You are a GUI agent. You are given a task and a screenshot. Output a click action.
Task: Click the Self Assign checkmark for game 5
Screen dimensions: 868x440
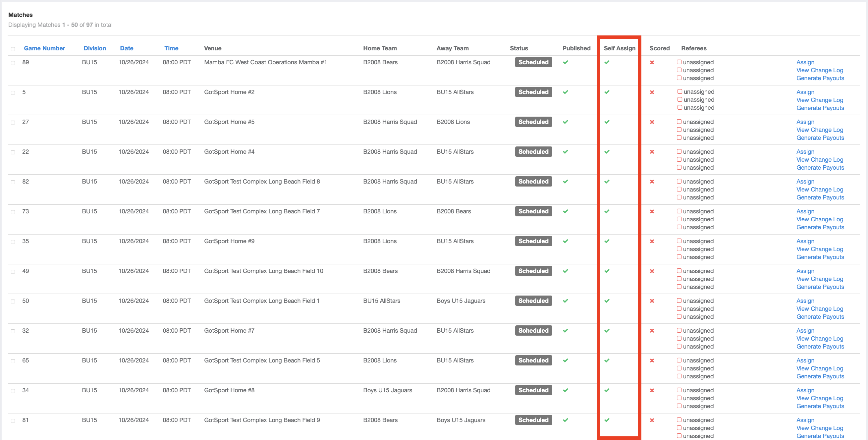[607, 92]
